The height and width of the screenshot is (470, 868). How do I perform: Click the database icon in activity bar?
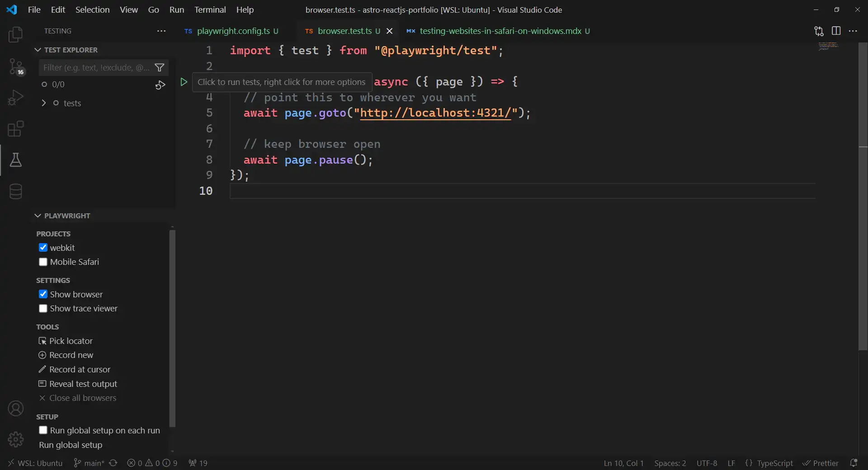point(15,191)
